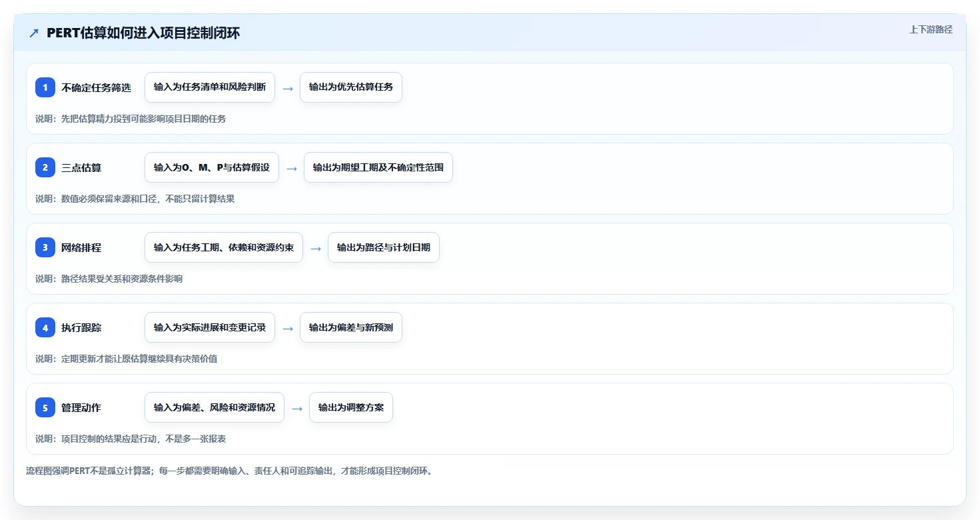This screenshot has height=520, width=980.
Task: Click the 输入为O、M、P与估算假设 box
Action: (x=212, y=167)
